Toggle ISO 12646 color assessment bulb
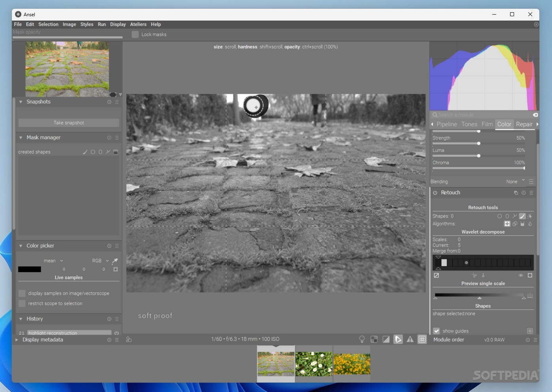This screenshot has width=552, height=392. (362, 339)
